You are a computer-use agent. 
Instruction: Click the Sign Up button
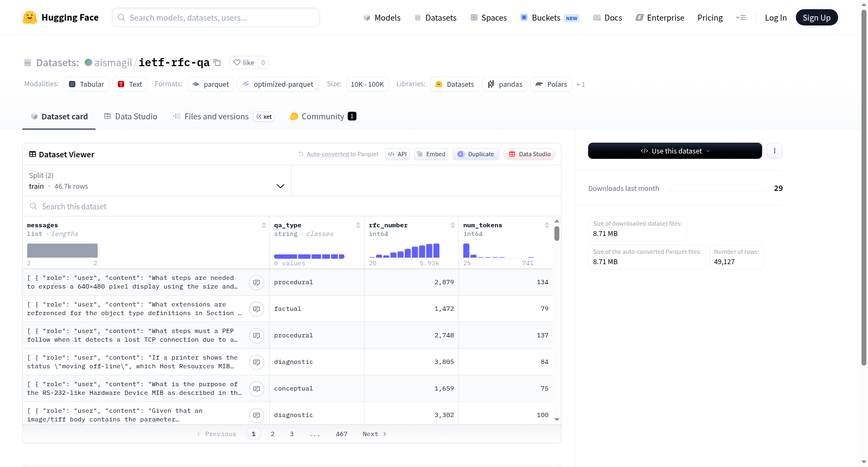(x=816, y=18)
